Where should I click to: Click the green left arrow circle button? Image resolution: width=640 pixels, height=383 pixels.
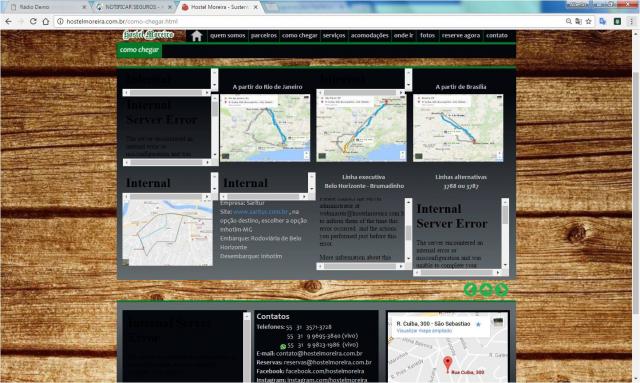(471, 289)
